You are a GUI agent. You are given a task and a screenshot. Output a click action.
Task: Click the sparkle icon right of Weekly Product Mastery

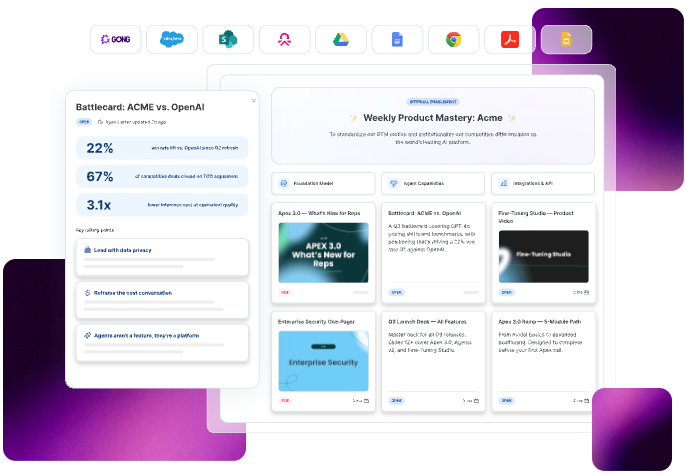[512, 117]
